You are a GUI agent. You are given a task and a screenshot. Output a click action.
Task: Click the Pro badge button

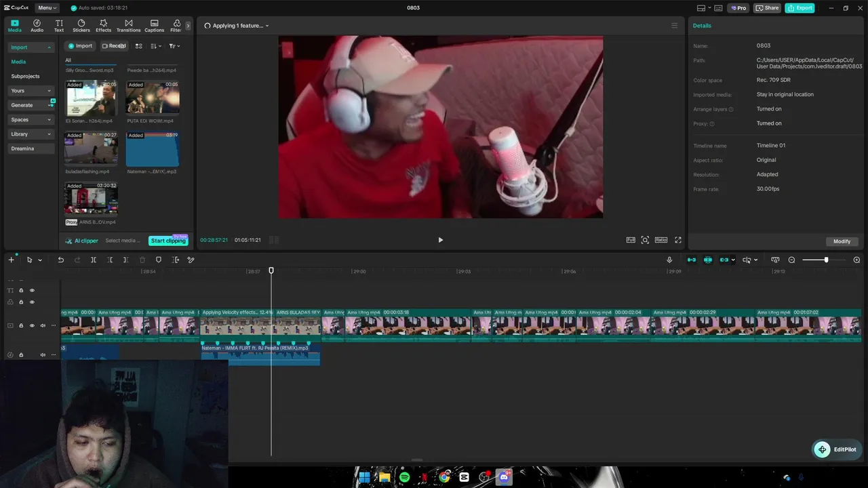click(738, 8)
